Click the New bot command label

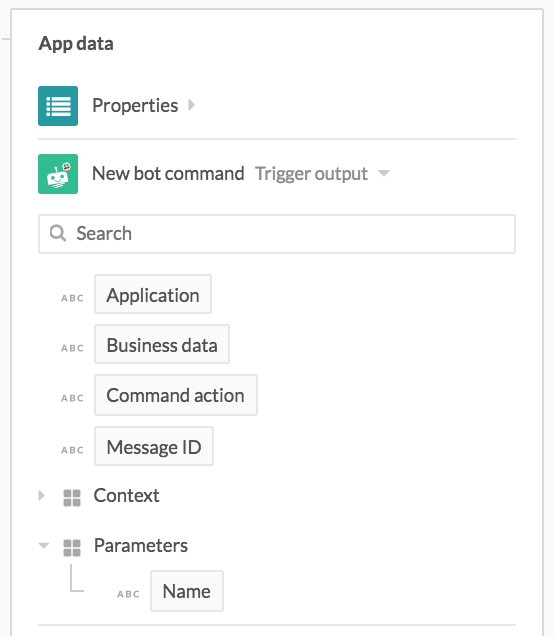[x=168, y=174]
